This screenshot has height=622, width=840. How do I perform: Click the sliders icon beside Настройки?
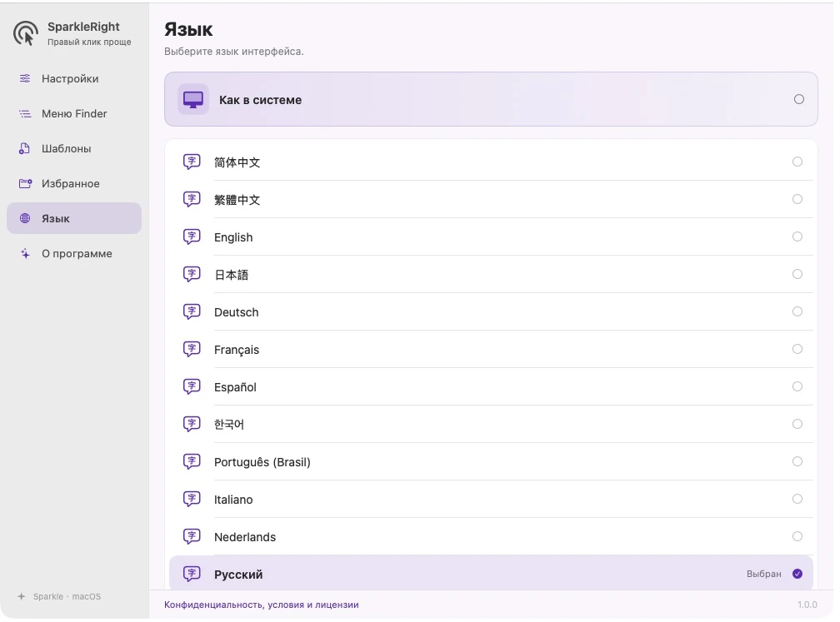click(x=25, y=78)
